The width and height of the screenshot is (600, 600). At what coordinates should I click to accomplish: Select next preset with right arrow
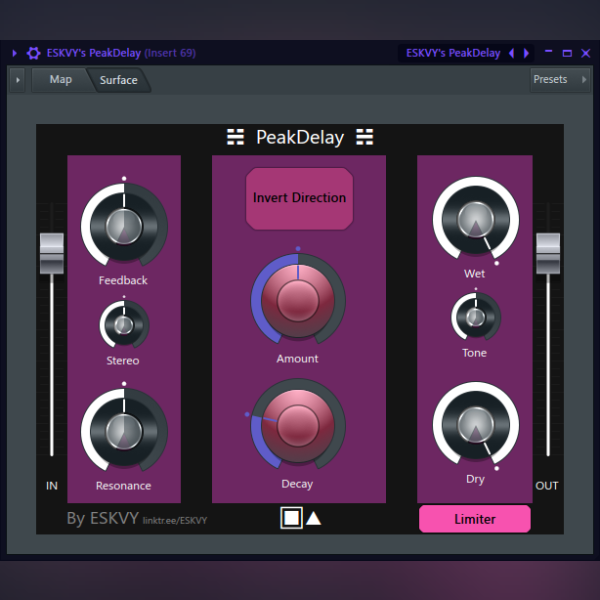(x=527, y=53)
